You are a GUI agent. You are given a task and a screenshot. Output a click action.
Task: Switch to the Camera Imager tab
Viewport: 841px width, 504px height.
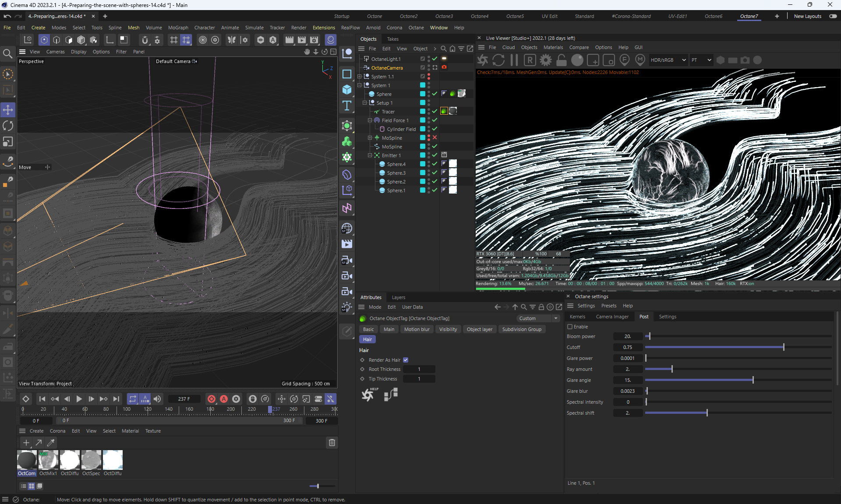click(x=612, y=317)
